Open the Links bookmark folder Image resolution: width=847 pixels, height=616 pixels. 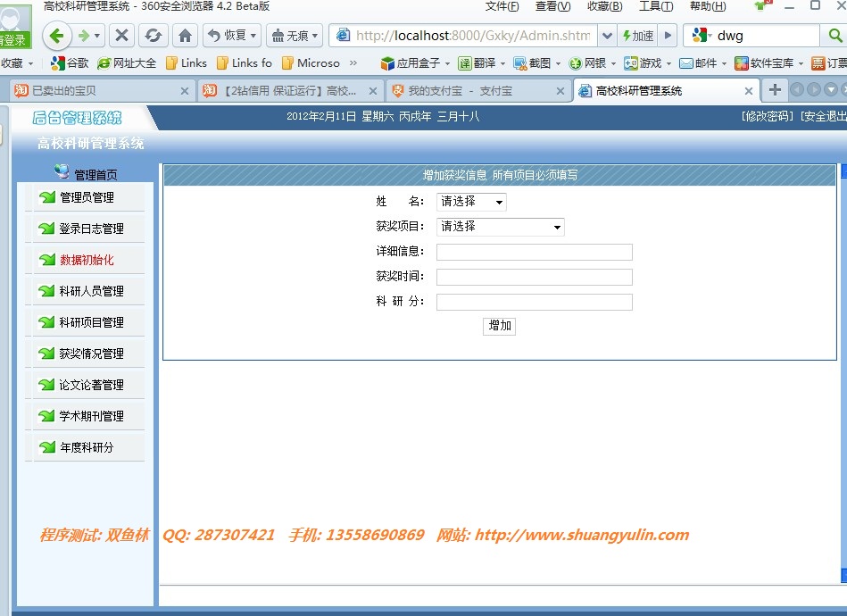(187, 63)
